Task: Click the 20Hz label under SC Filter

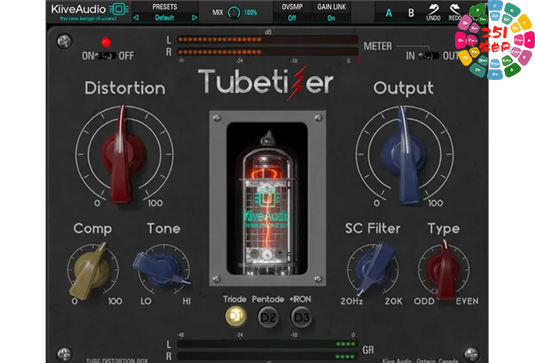Action: 351,301
